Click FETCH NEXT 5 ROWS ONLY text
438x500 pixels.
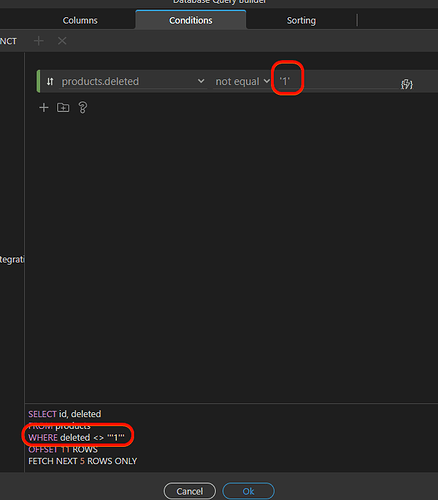83,461
